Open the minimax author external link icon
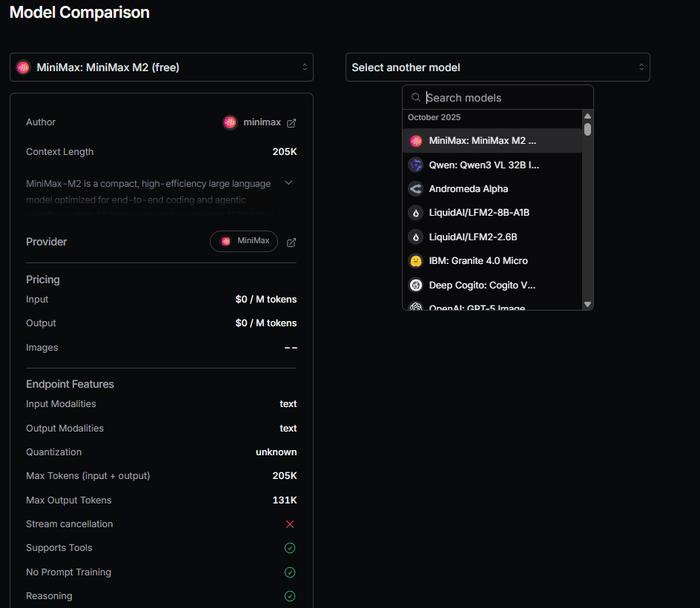This screenshot has width=700, height=608. coord(291,123)
